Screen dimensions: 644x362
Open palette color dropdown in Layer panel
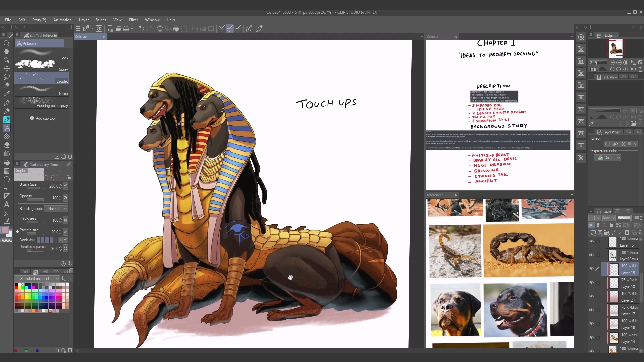point(595,218)
